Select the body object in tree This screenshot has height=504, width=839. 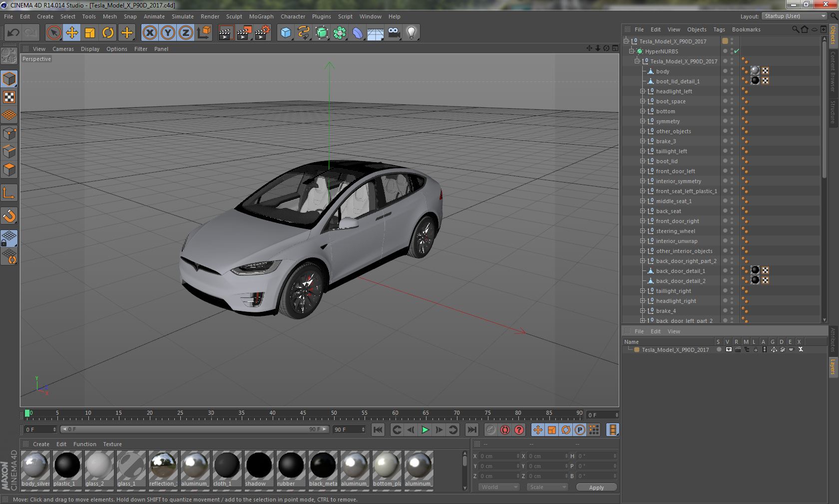point(663,71)
